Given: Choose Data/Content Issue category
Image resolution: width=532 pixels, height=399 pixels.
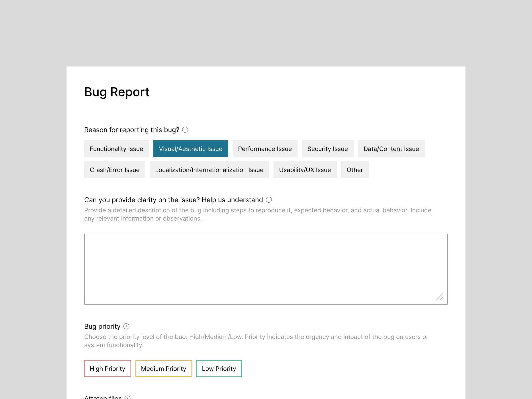Looking at the screenshot, I should (391, 149).
